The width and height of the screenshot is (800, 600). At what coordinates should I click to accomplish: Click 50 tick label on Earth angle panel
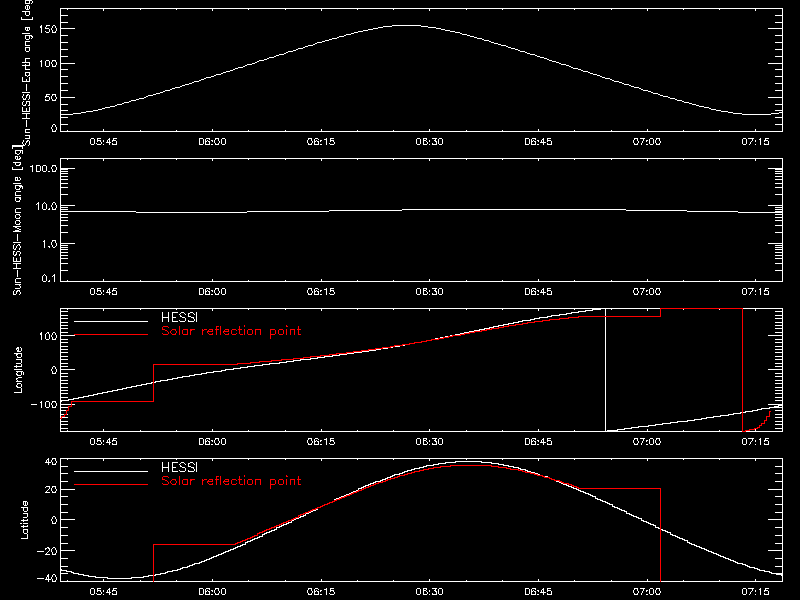coord(51,97)
